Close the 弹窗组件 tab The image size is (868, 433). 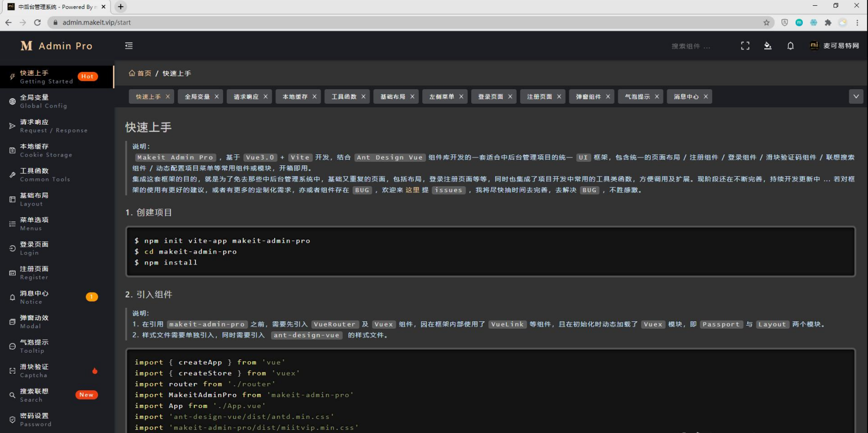tap(608, 97)
